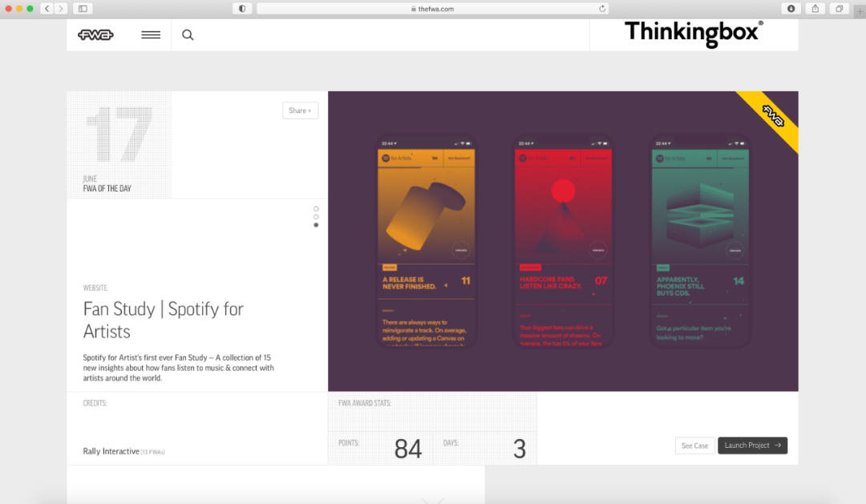
Task: Select the third slide indicator dot
Action: pyautogui.click(x=316, y=225)
